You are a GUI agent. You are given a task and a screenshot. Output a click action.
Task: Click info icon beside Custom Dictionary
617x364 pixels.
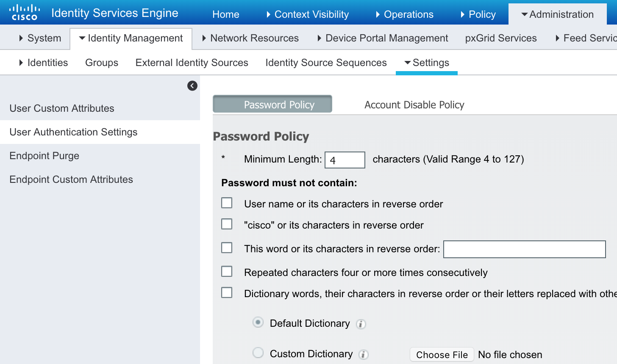pos(364,355)
